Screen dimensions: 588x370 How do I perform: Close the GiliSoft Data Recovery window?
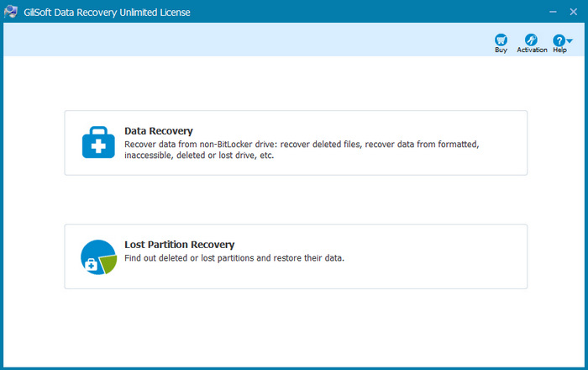575,12
